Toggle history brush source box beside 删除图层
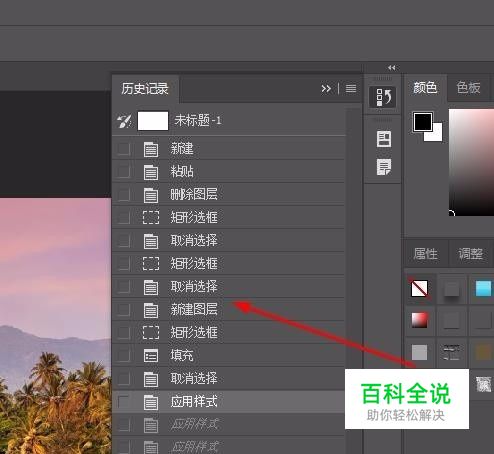 [x=124, y=195]
